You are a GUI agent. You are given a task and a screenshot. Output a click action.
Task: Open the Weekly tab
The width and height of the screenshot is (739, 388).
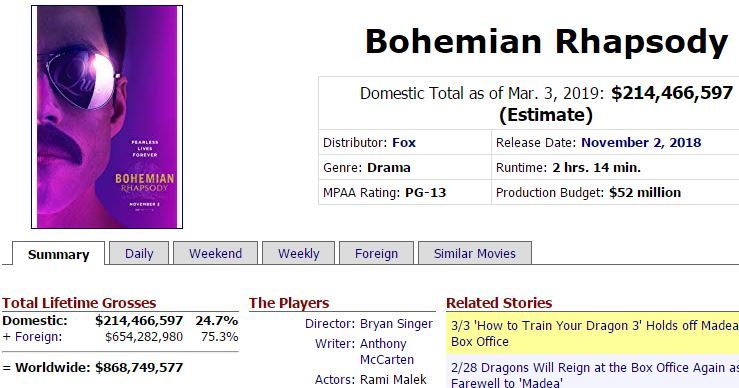(x=298, y=253)
